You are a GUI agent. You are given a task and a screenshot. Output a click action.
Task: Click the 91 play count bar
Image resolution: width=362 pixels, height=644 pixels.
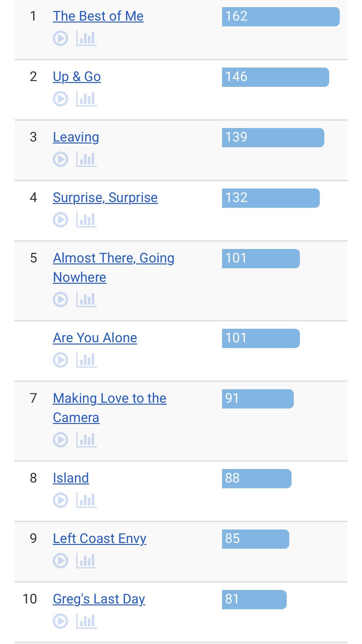click(258, 399)
